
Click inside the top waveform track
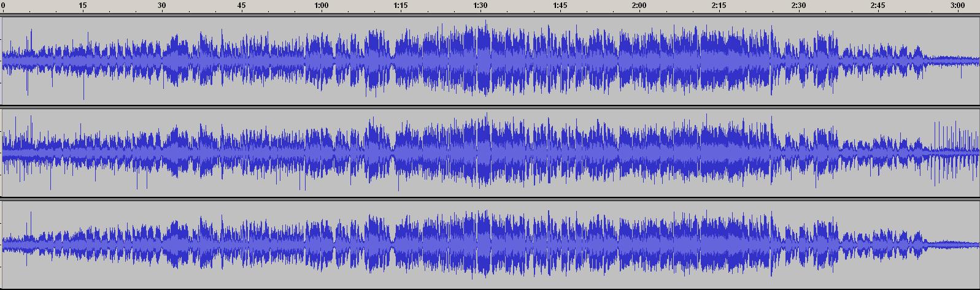(x=490, y=59)
